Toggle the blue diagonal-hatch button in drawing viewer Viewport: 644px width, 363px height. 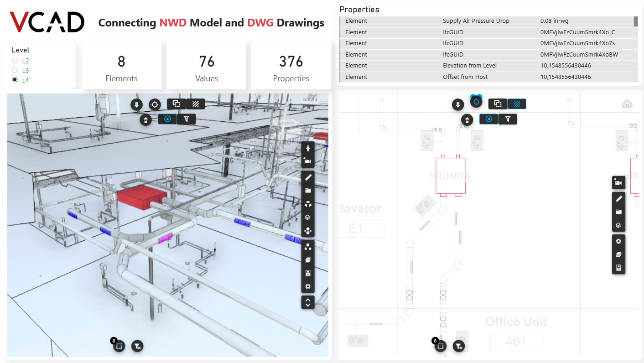tap(517, 104)
